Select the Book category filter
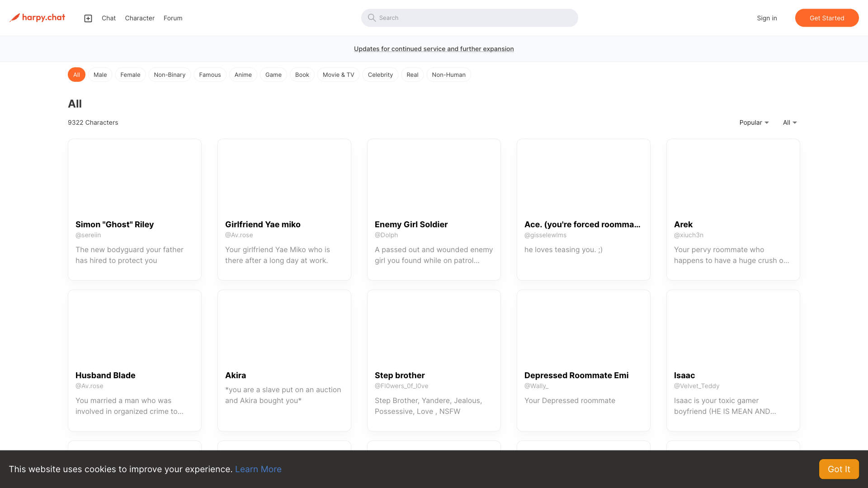Viewport: 868px width, 488px height. (302, 75)
